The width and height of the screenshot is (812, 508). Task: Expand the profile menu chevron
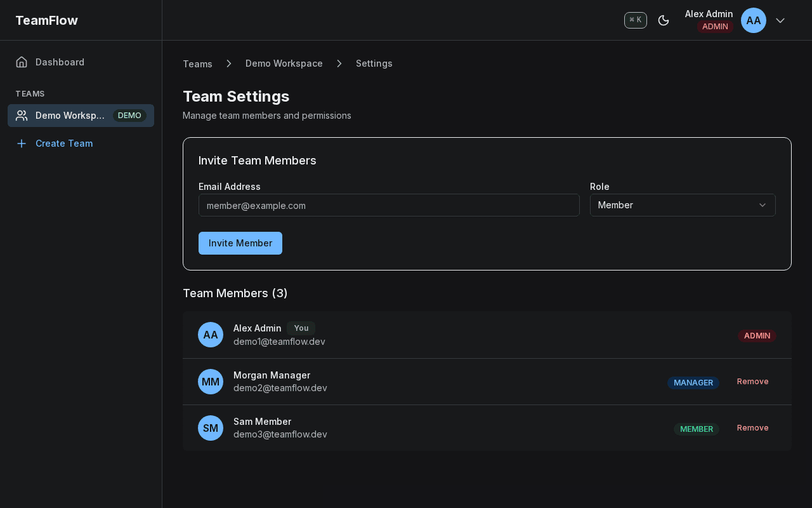780,20
